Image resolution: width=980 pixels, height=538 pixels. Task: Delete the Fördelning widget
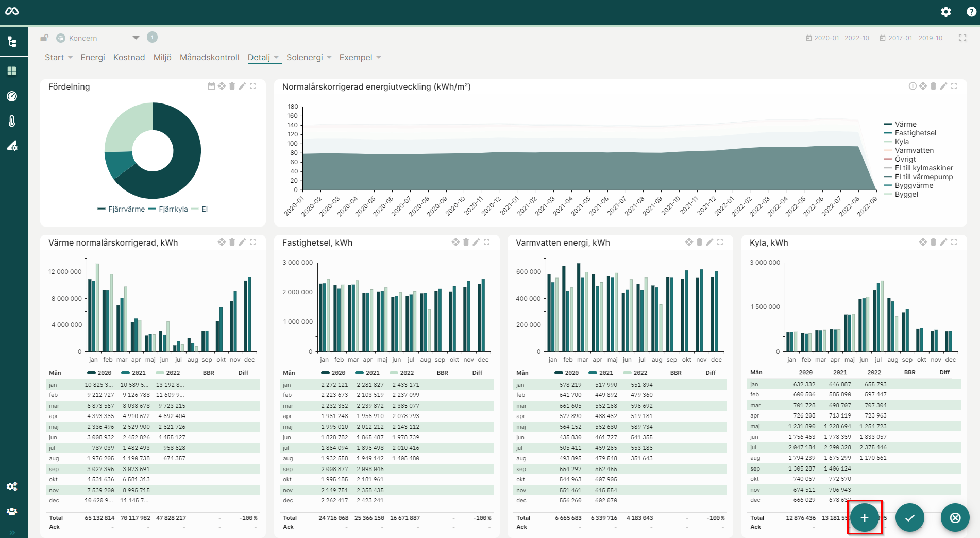(232, 86)
